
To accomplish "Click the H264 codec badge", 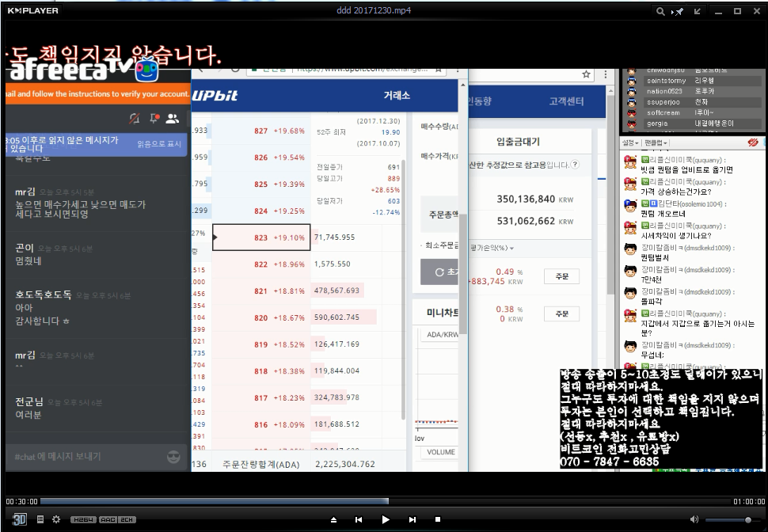I will (83, 520).
